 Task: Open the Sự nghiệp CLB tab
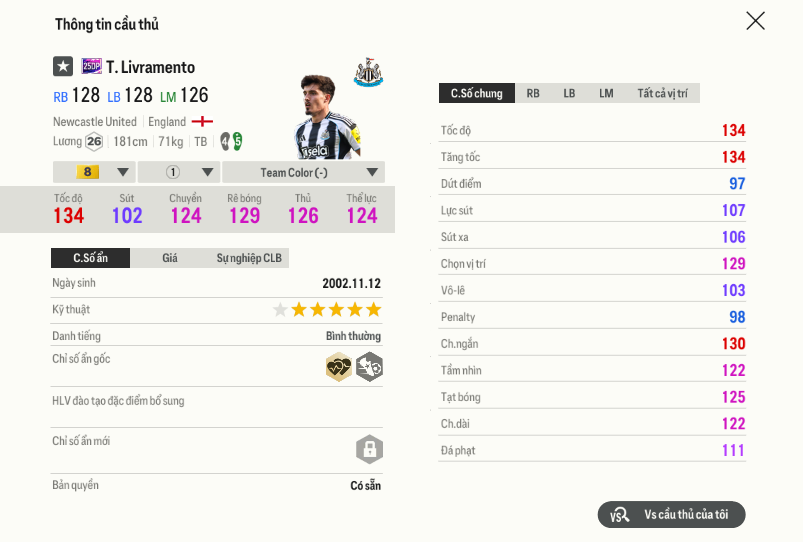[249, 258]
